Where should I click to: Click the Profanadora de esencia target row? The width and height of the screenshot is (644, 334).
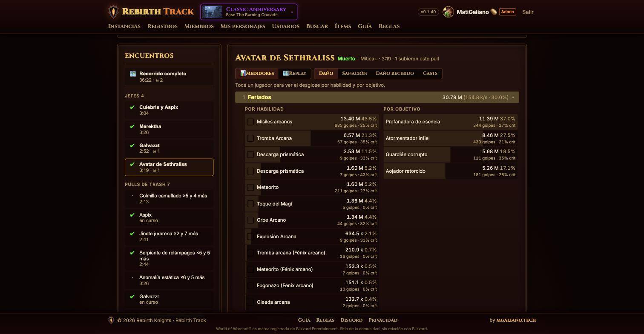pos(451,122)
